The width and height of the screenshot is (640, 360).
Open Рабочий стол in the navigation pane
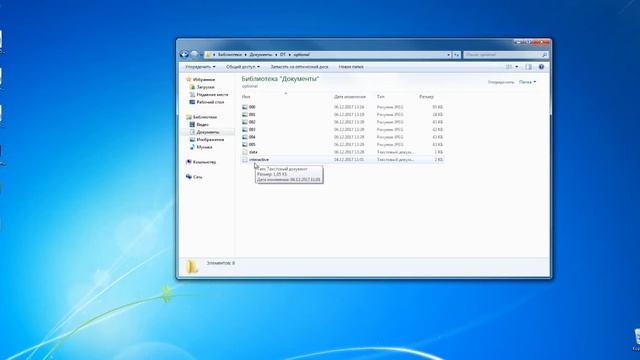tap(210, 102)
